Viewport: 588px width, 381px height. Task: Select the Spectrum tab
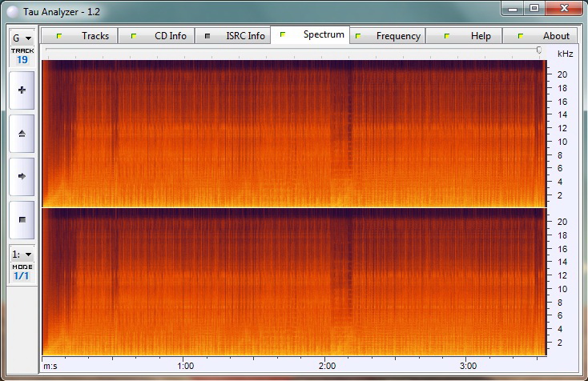[310, 35]
